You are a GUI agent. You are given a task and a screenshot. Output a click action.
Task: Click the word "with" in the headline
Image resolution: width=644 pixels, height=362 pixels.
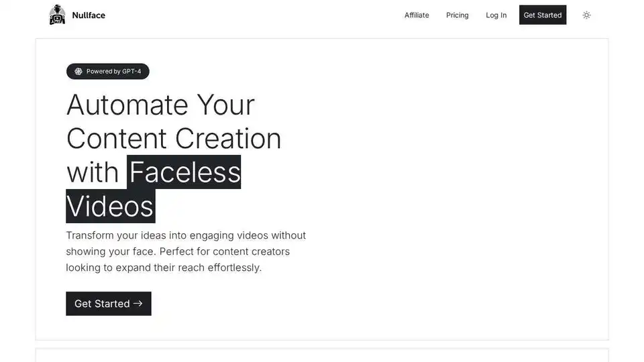click(93, 172)
